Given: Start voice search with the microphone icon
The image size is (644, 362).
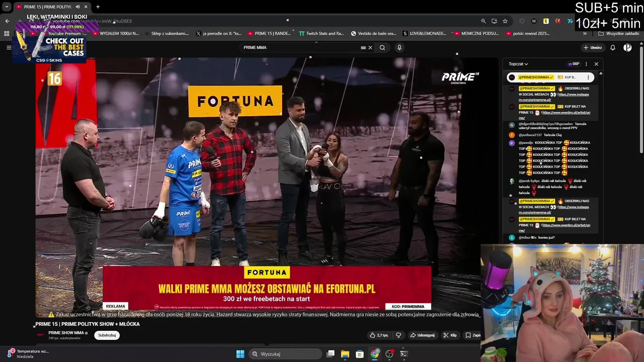Looking at the screenshot, I should click(x=399, y=48).
